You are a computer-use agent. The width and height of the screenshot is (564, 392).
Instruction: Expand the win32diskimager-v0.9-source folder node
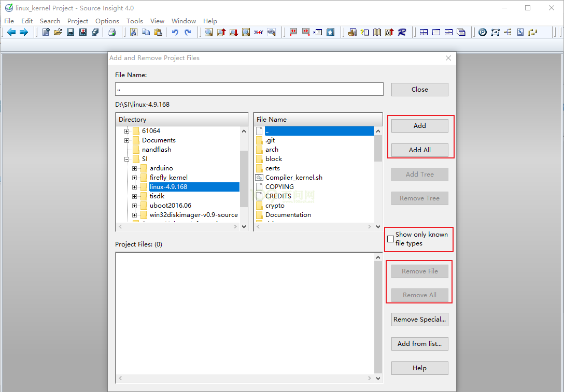tap(135, 215)
